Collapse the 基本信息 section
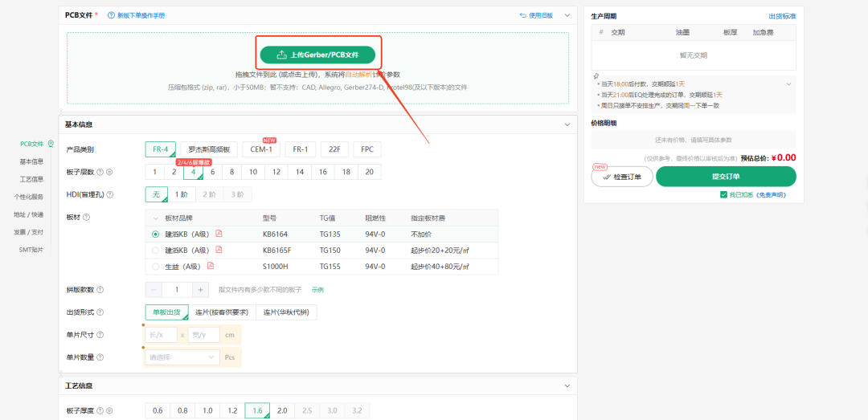This screenshot has width=868, height=420. pos(567,125)
